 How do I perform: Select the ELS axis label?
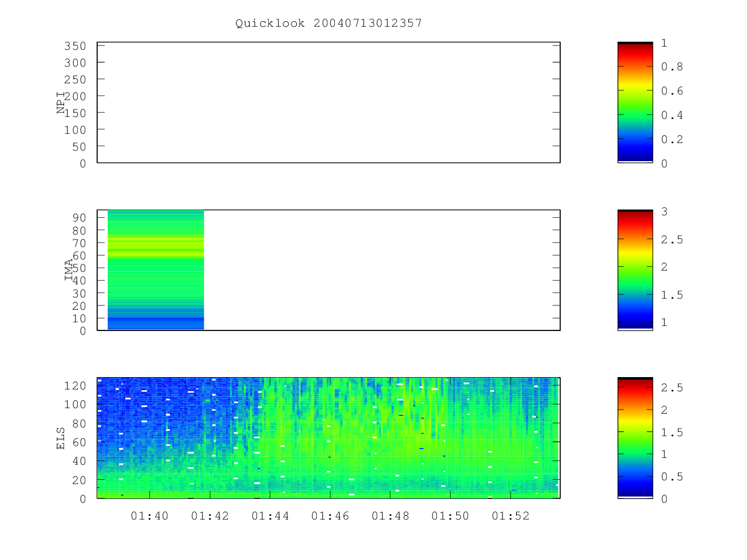click(61, 438)
